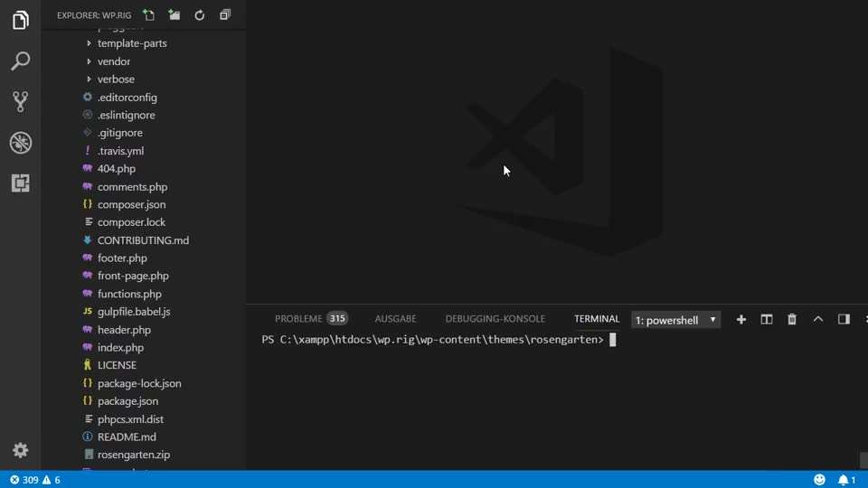
Task: Open functions.php from the file list
Action: pyautogui.click(x=129, y=294)
